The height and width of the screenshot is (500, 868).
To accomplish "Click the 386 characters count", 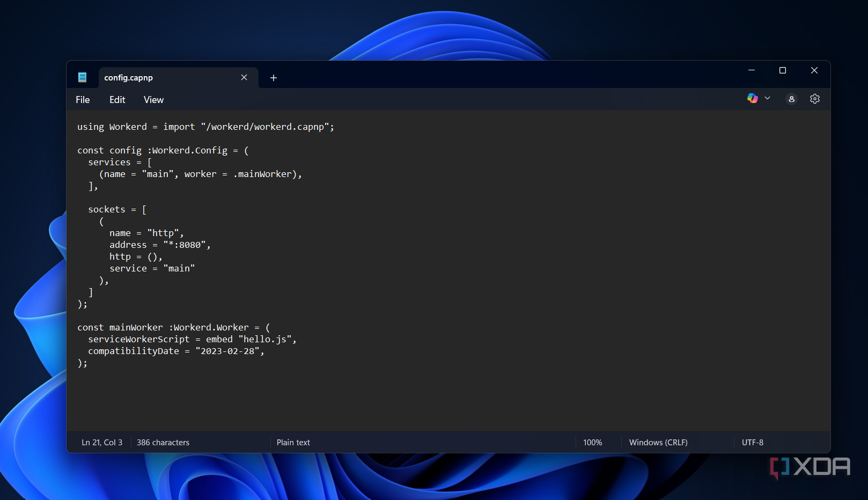I will pyautogui.click(x=163, y=443).
